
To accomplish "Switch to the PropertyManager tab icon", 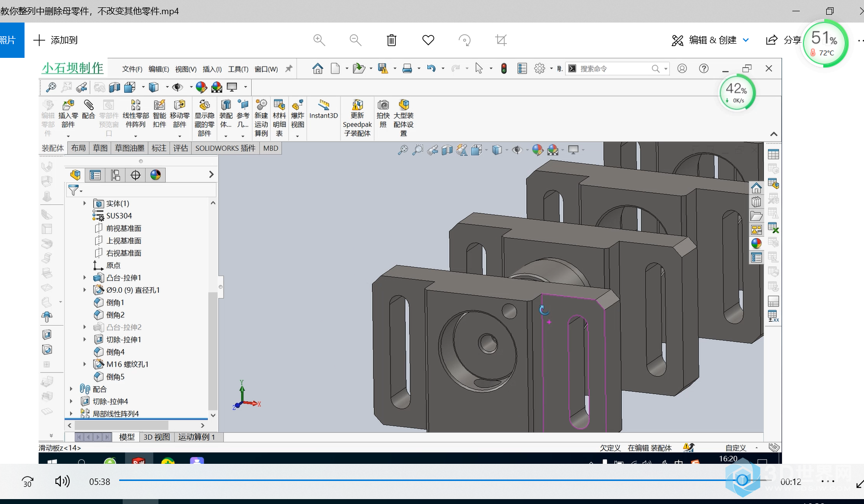I will pos(95,175).
